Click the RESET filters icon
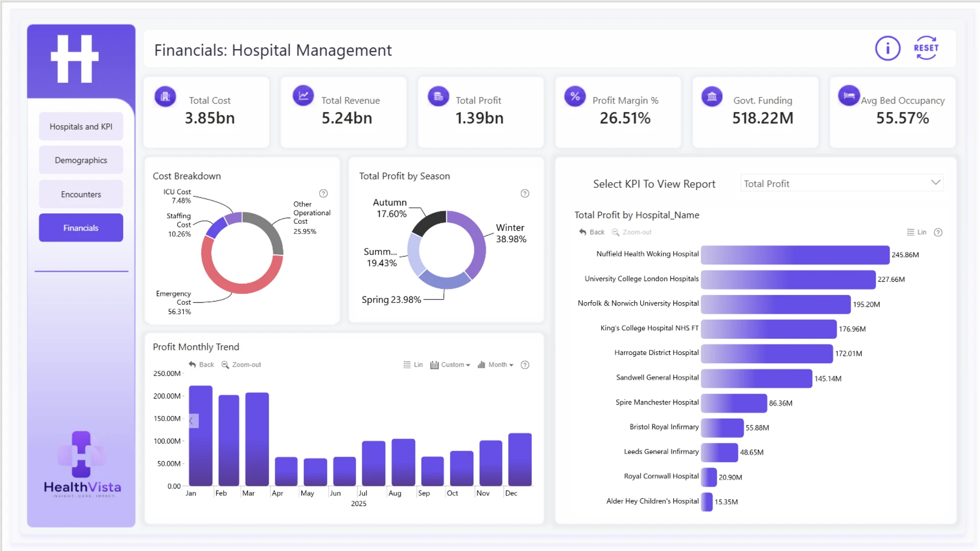980x551 pixels. 926,48
